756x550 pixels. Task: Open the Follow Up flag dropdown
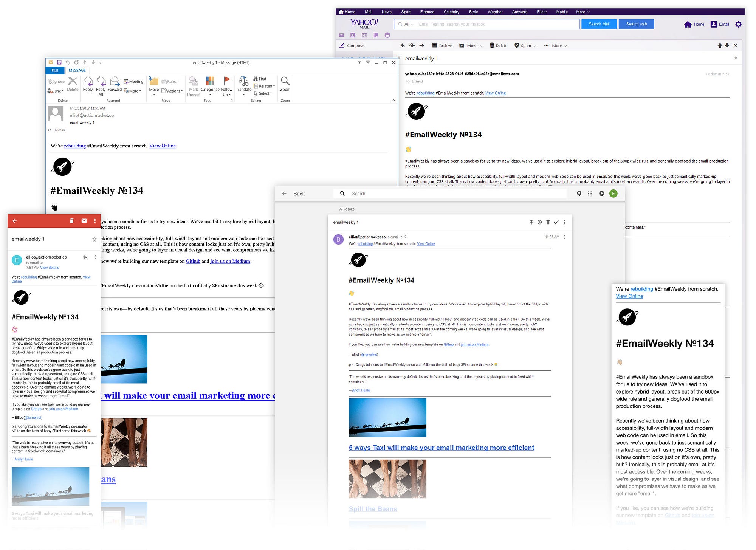[227, 86]
